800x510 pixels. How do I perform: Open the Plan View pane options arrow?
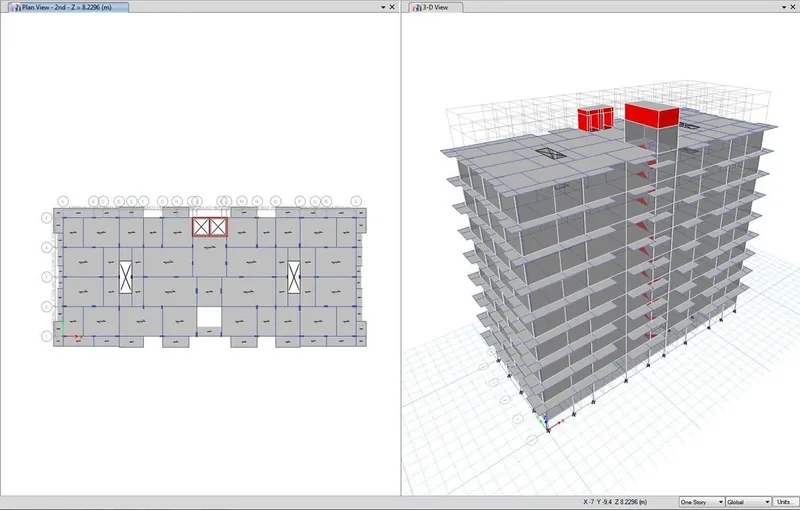tap(383, 7)
